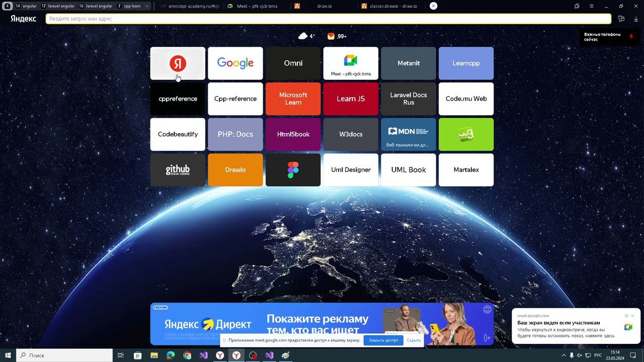Image resolution: width=644 pixels, height=362 pixels.
Task: Open the three-dot menu on the ad banner
Action: point(487,310)
